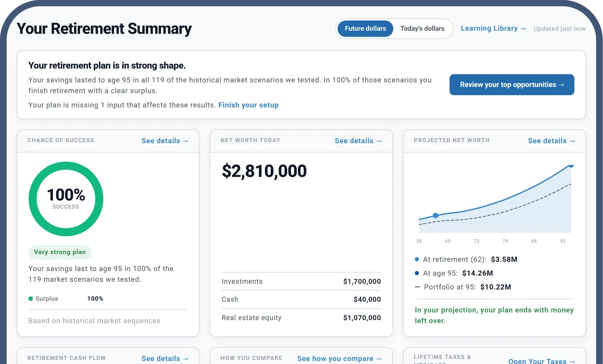
Task: Click the Surplus 100% value
Action: point(95,299)
